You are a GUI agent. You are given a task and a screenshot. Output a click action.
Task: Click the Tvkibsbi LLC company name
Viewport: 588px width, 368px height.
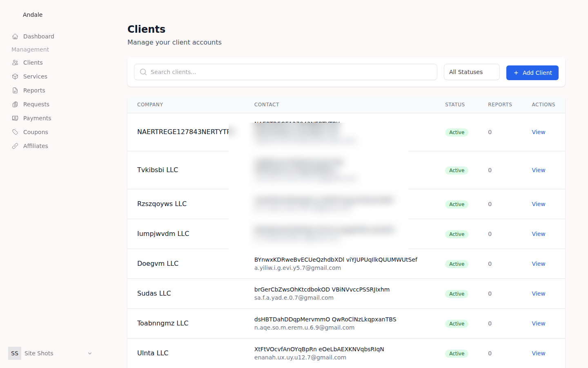(x=158, y=170)
